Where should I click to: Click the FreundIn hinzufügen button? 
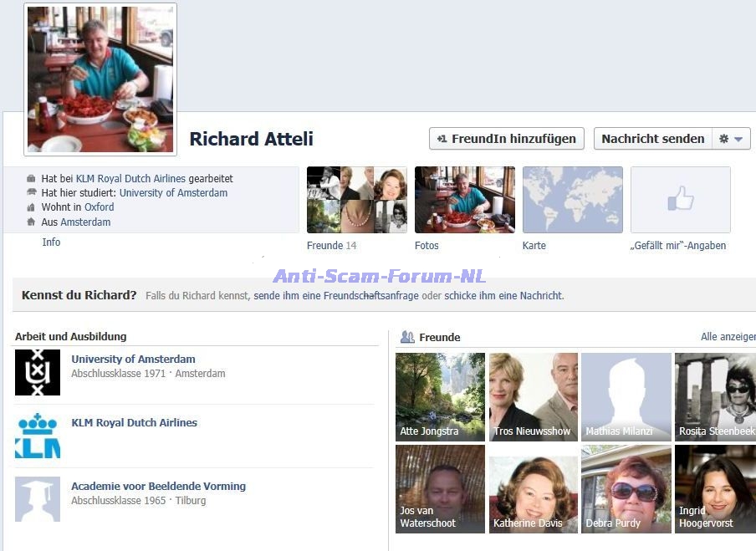[507, 139]
